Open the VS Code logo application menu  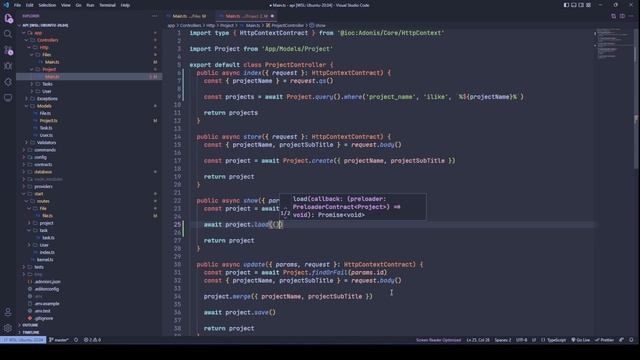(6, 5)
